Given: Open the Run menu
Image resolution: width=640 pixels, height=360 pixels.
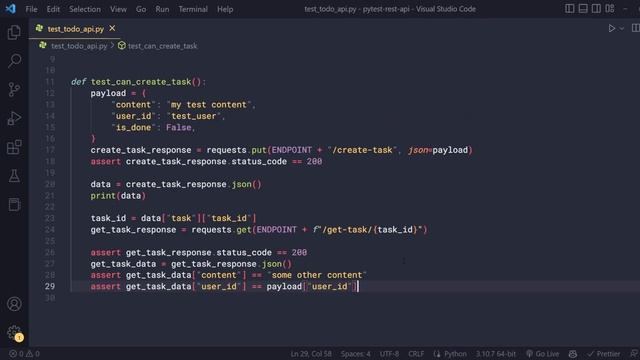Looking at the screenshot, I should (x=162, y=9).
